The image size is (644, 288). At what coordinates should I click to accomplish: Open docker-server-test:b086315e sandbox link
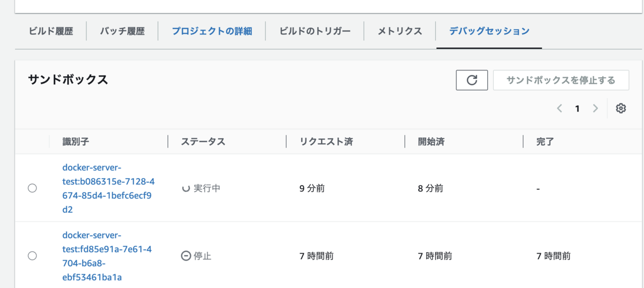pos(108,188)
